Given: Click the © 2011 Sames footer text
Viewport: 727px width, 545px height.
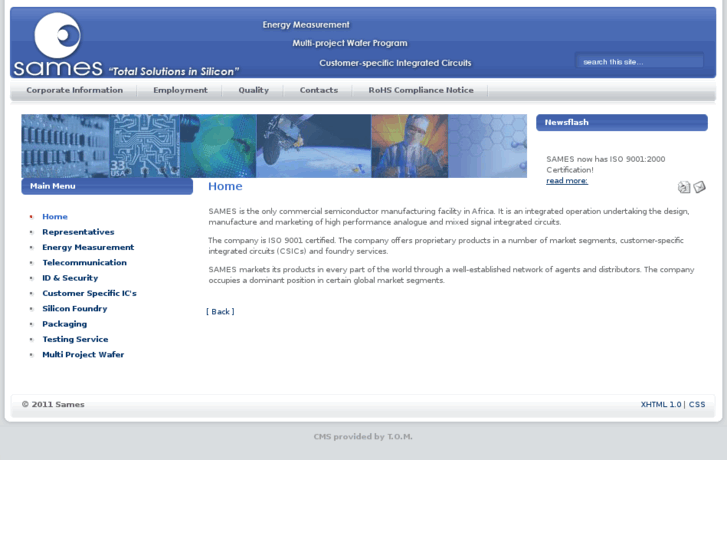Looking at the screenshot, I should pyautogui.click(x=53, y=404).
